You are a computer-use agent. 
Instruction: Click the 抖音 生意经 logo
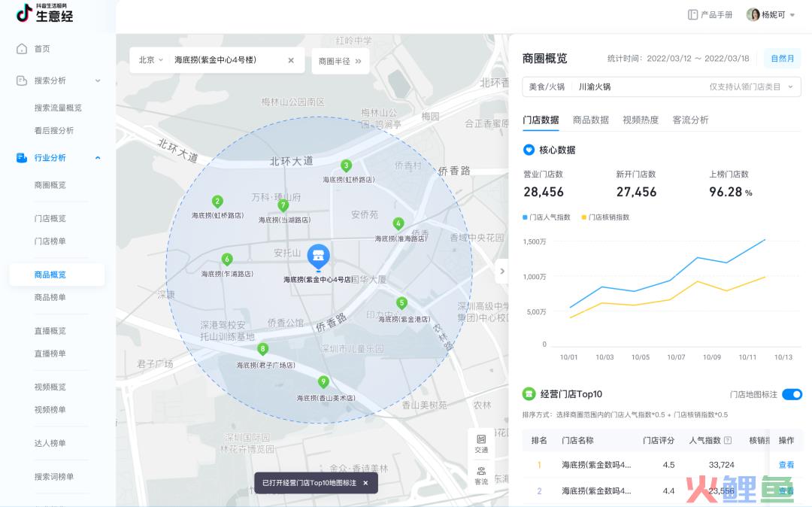point(44,13)
